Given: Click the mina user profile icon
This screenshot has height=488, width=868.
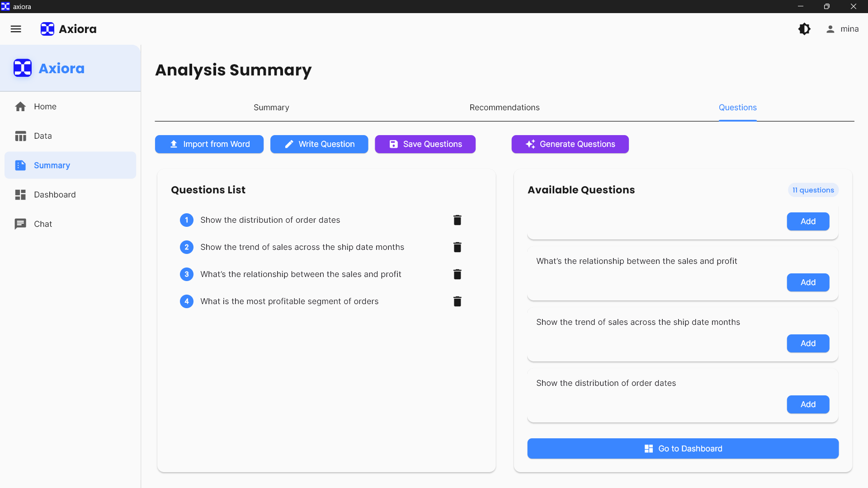Looking at the screenshot, I should [830, 29].
